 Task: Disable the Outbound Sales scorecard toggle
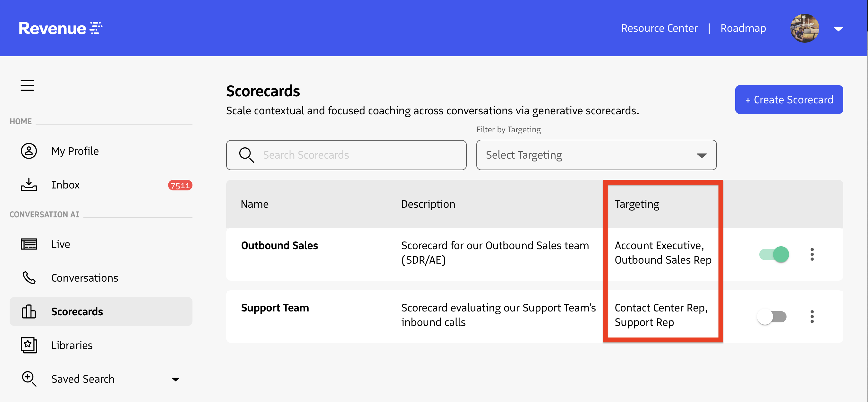click(774, 254)
